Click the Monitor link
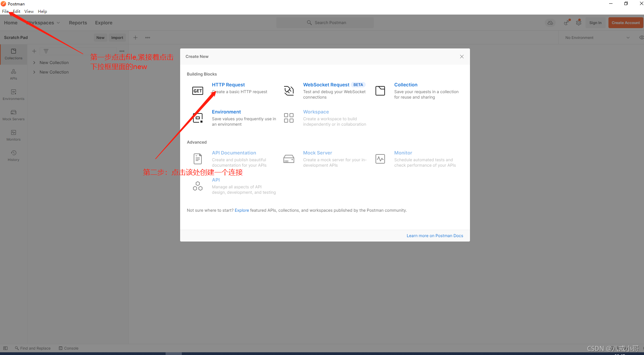 [x=403, y=153]
